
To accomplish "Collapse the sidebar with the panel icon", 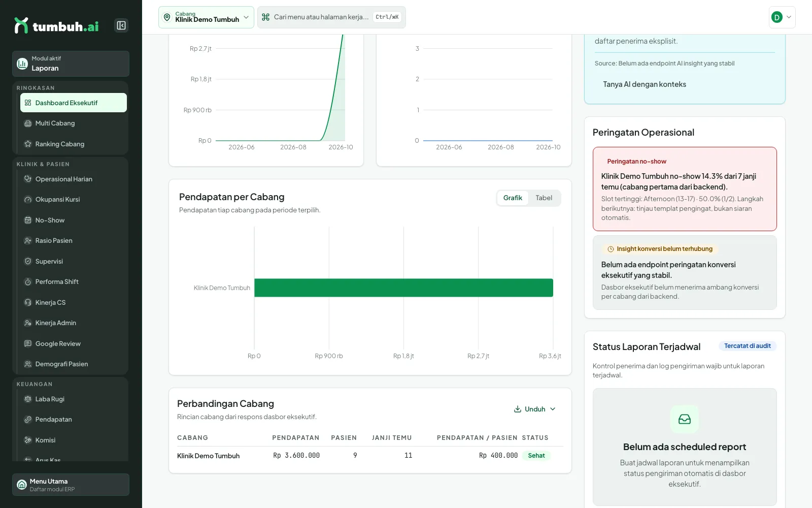I will click(x=121, y=25).
